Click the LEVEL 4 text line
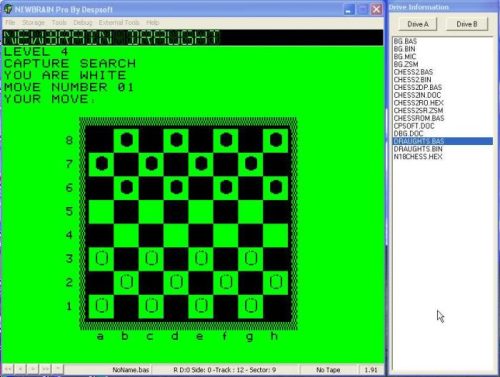This screenshot has width=500, height=377. (x=36, y=52)
